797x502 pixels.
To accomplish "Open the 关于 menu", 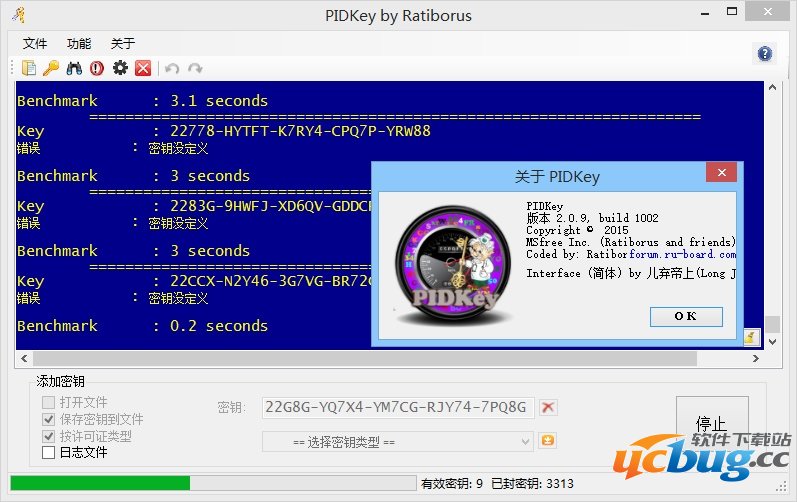I will 123,44.
